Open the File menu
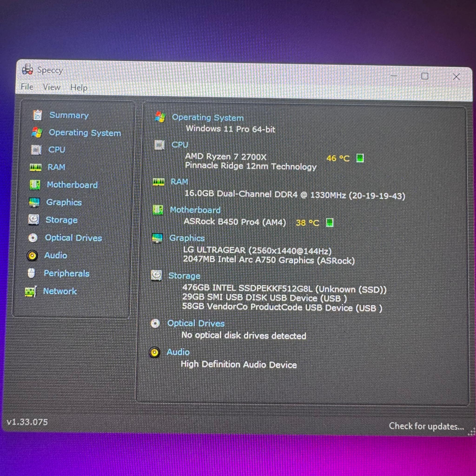 (27, 87)
